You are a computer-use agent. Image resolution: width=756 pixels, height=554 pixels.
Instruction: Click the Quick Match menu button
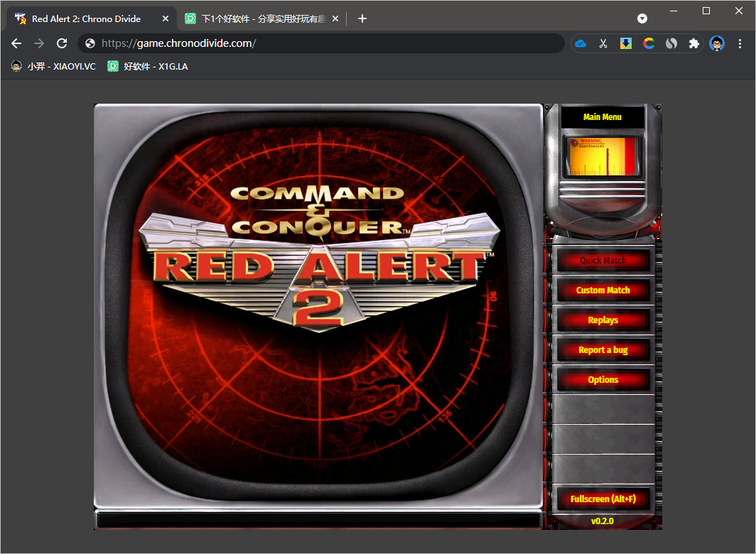coord(603,261)
